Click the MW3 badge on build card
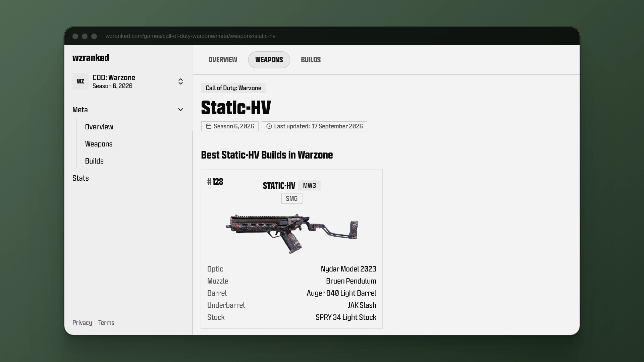 (309, 185)
